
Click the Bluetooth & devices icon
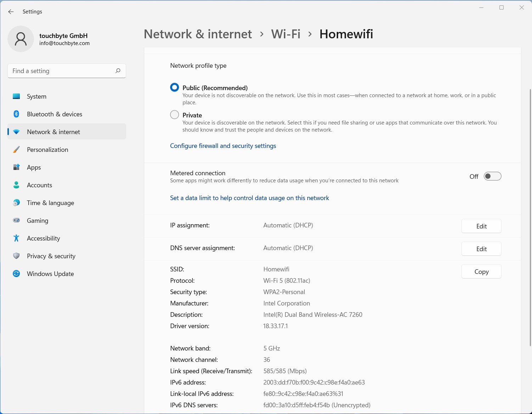click(16, 114)
